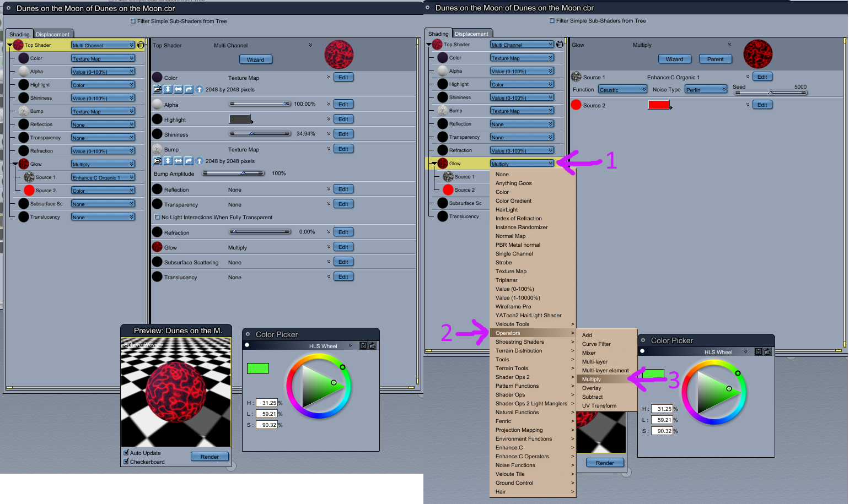Click up-arrow icon in Color texture row
Image resolution: width=849 pixels, height=504 pixels.
tap(199, 89)
